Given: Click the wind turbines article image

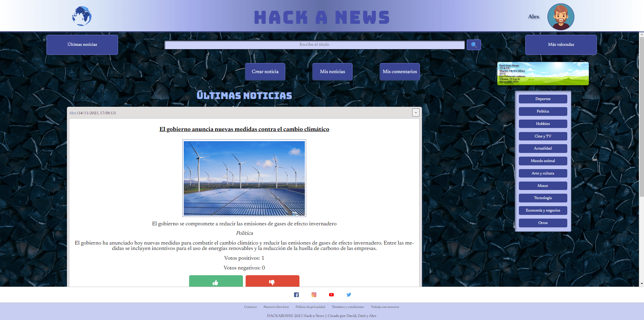Looking at the screenshot, I should point(244,178).
